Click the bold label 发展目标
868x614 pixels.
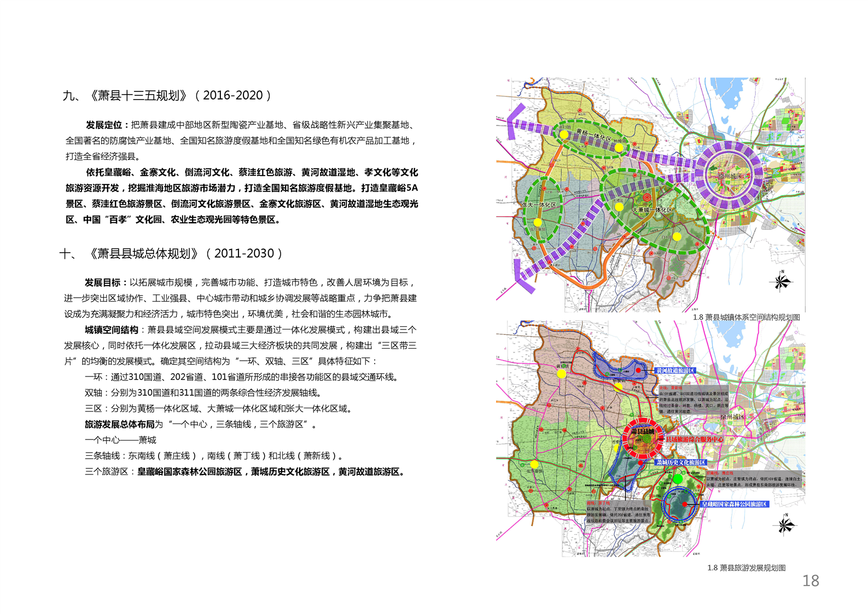point(106,283)
